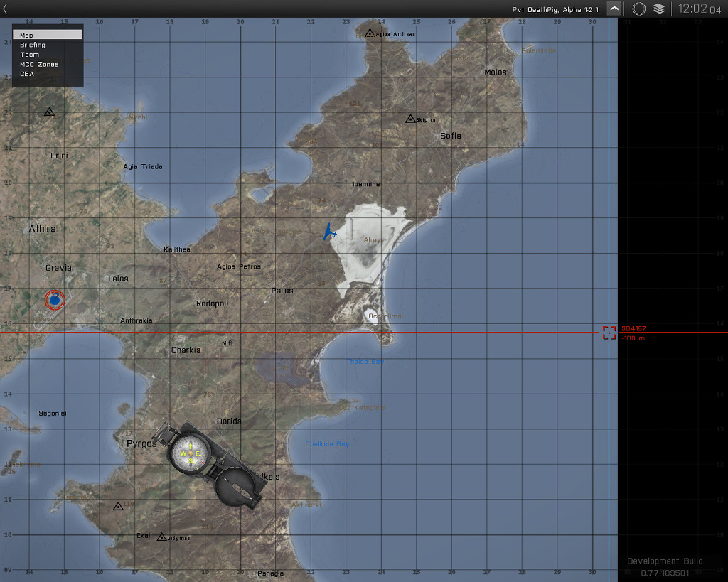Click the Agios Andreas hill triangle marker
The image size is (728, 582).
point(370,33)
